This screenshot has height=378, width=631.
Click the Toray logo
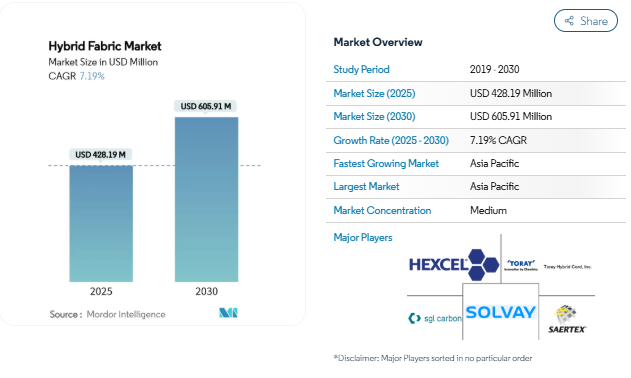click(x=521, y=265)
